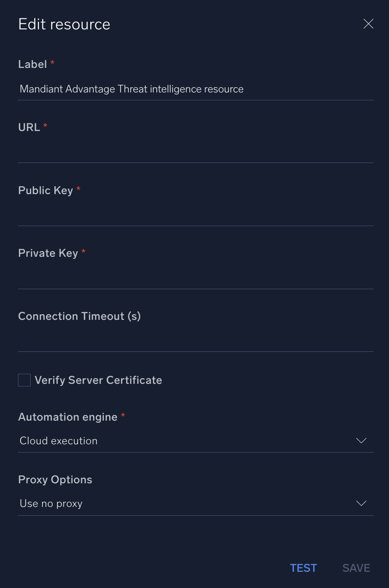Click the Automation engine chevron arrow
The width and height of the screenshot is (389, 588).
tap(361, 441)
